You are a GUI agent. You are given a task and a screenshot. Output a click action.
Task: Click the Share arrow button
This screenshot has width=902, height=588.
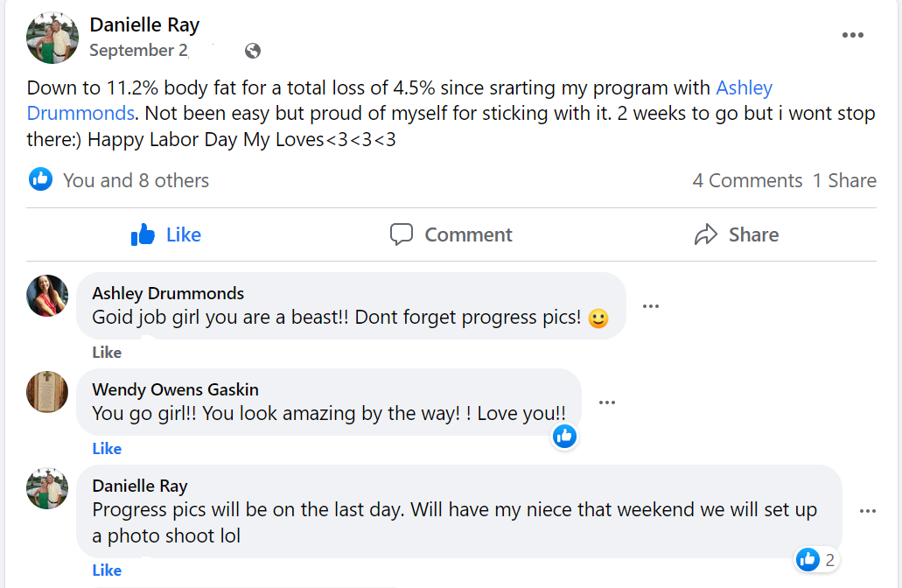coord(736,234)
